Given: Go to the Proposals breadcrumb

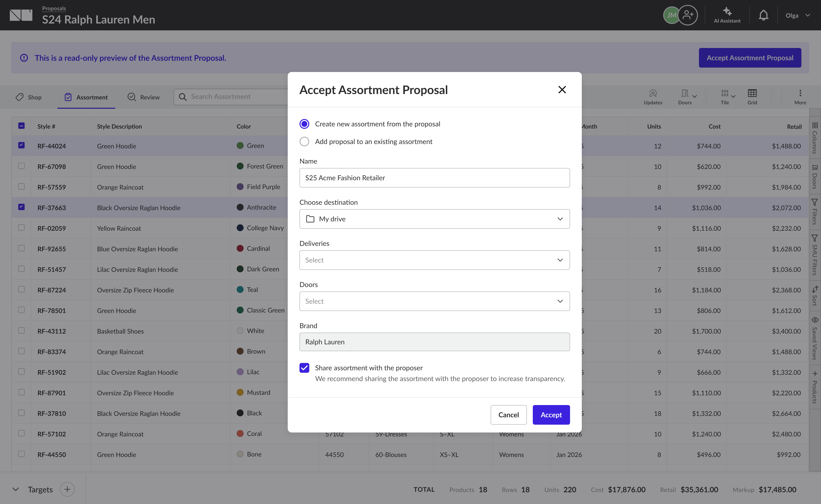Looking at the screenshot, I should pyautogui.click(x=54, y=8).
